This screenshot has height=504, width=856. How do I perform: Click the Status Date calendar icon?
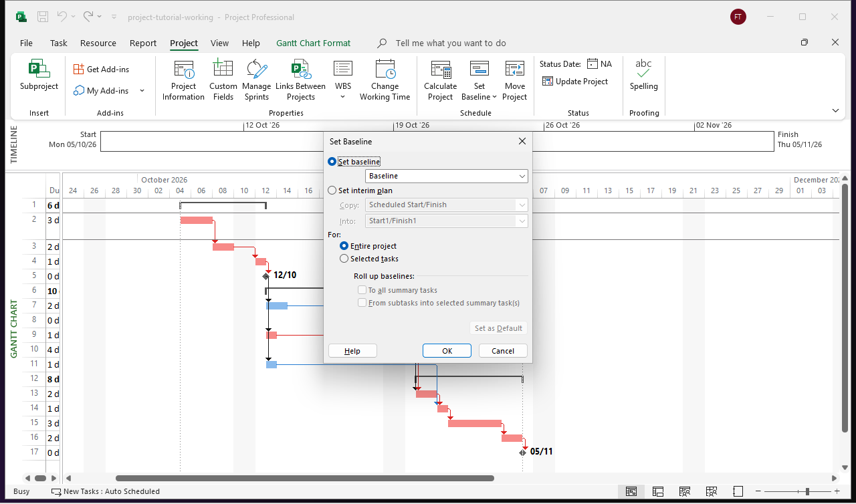point(593,64)
